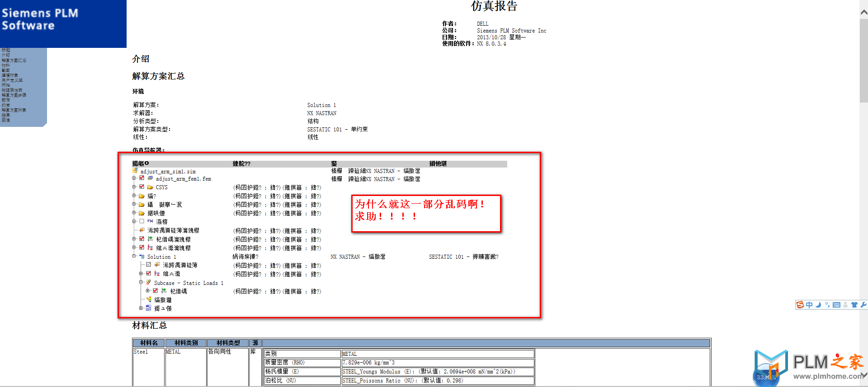Click the Subcase - Static Loads 1 icon
868x387 pixels.
pyautogui.click(x=148, y=282)
